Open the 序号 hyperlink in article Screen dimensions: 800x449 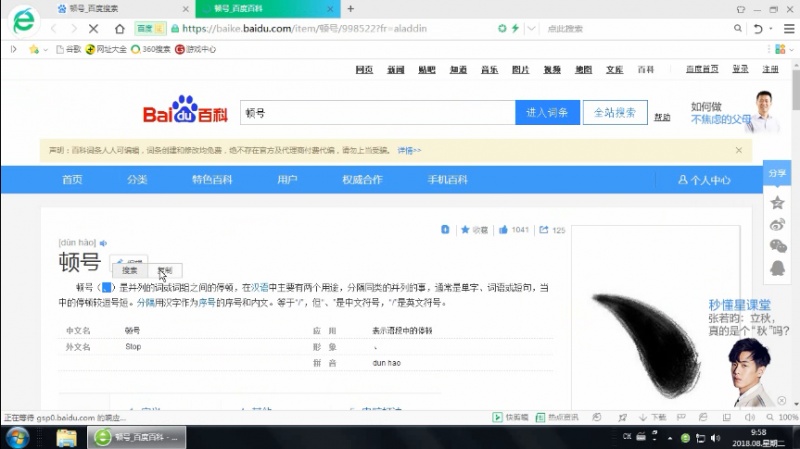point(207,303)
